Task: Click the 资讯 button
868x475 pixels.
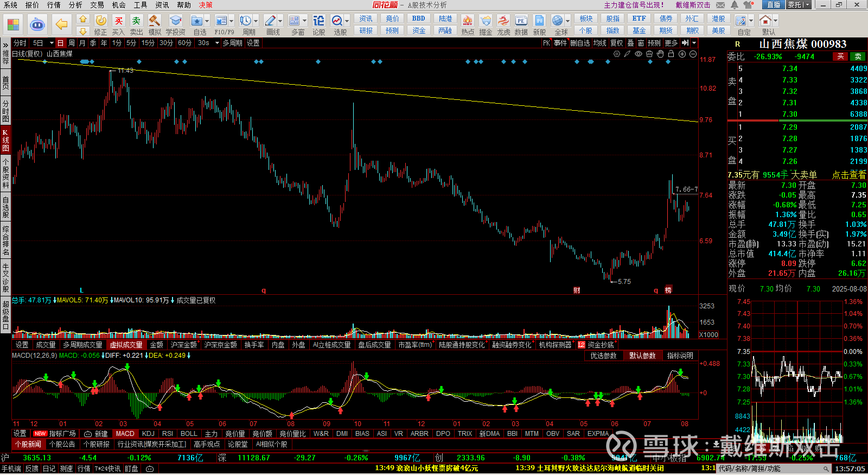Action: pyautogui.click(x=366, y=18)
